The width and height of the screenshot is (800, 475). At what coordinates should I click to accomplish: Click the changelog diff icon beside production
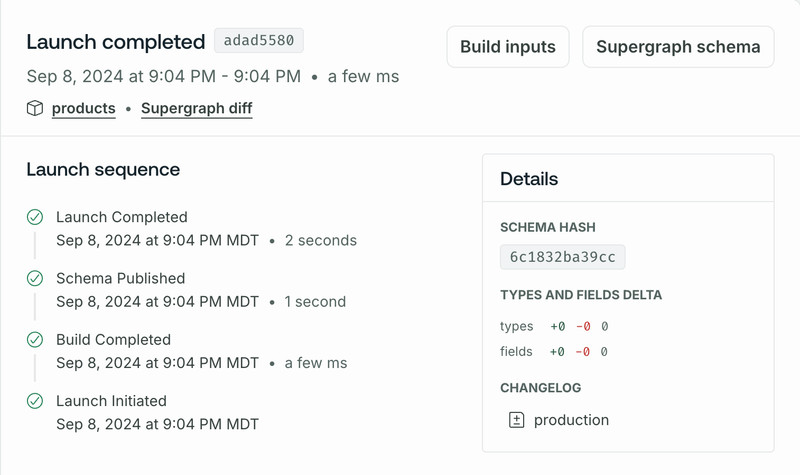516,420
